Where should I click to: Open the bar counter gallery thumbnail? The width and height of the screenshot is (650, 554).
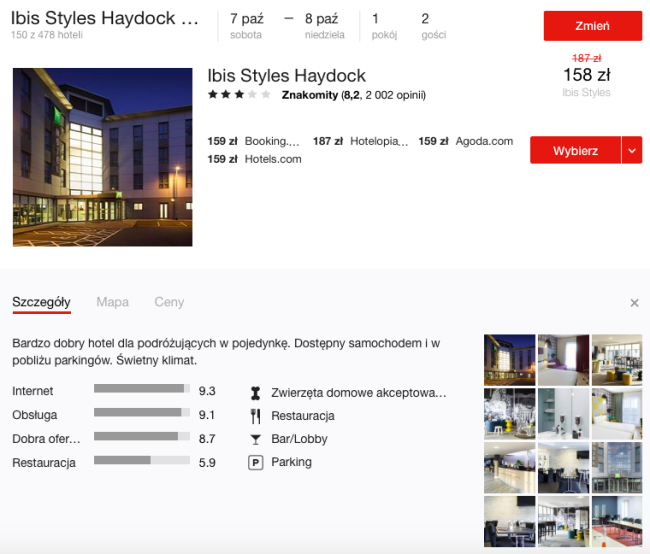pos(509,468)
